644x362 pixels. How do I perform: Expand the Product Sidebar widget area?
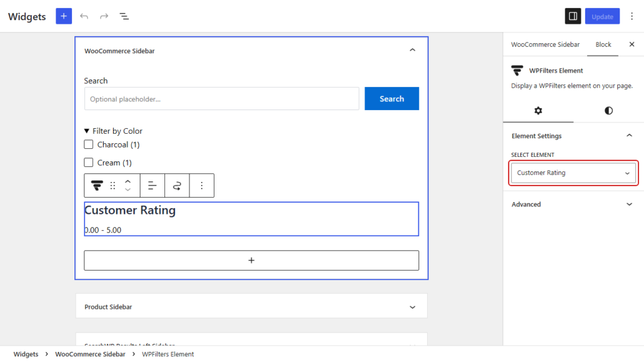pos(413,307)
